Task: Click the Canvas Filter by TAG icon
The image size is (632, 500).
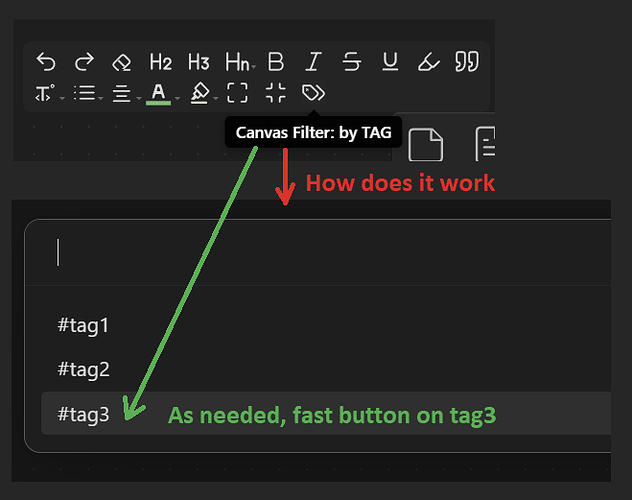Action: (313, 93)
